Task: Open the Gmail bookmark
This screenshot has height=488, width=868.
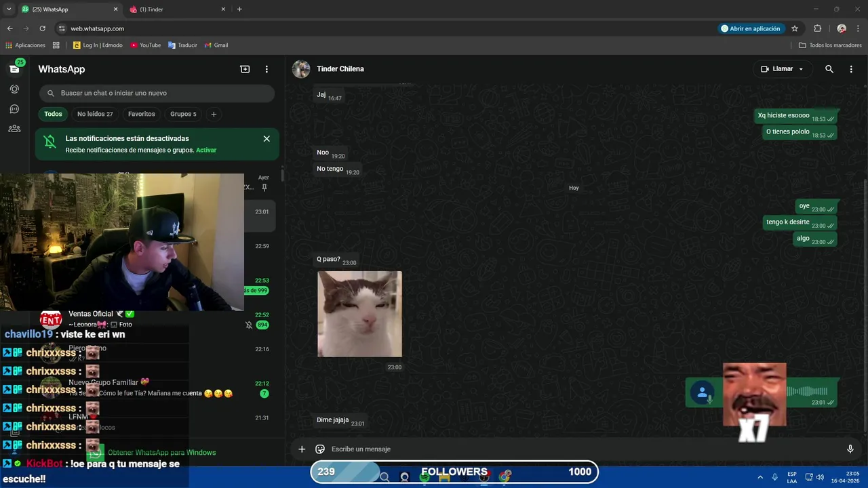Action: tap(216, 45)
